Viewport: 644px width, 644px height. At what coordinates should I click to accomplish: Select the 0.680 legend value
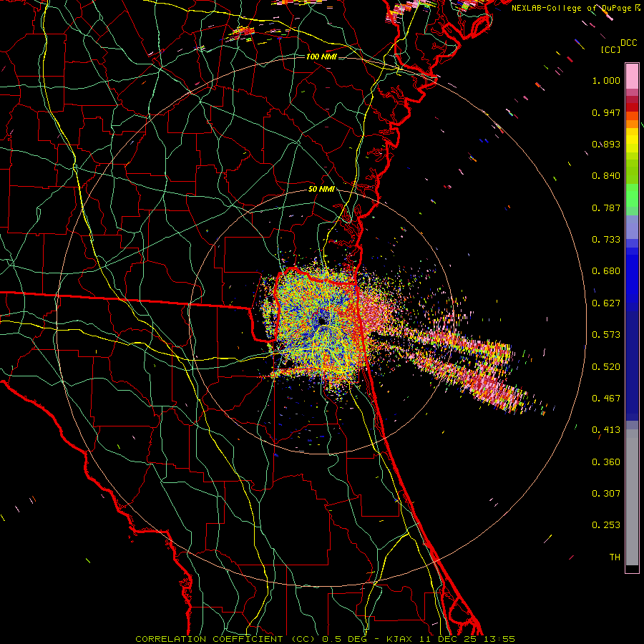(606, 271)
